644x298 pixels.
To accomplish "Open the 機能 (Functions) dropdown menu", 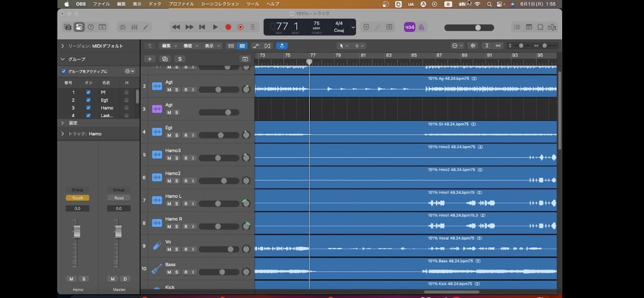I will click(x=190, y=46).
